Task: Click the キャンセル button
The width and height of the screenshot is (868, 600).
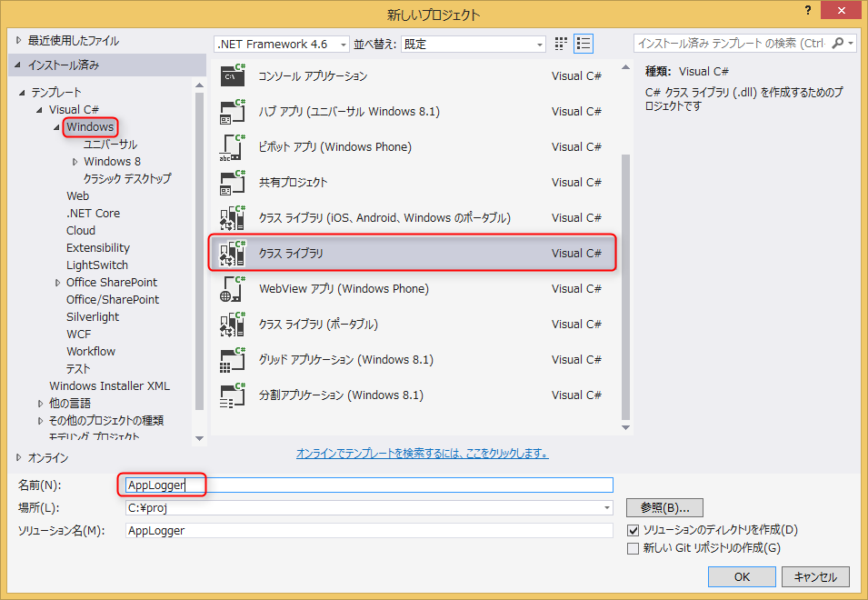Action: pos(815,576)
